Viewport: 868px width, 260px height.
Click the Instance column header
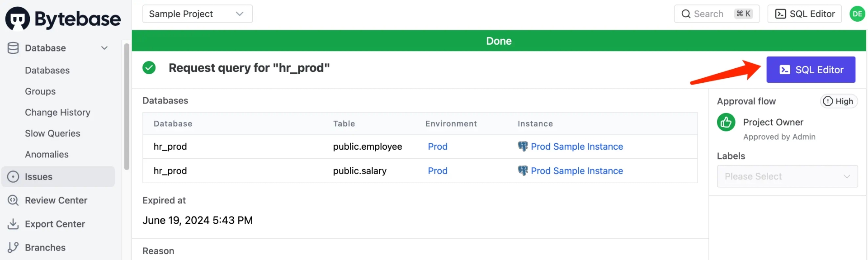(x=535, y=124)
